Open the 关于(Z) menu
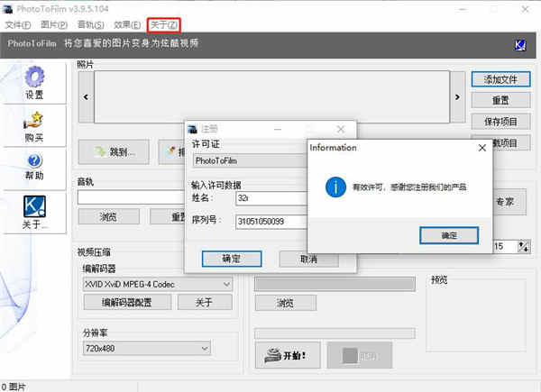Screen dimensions: 541x392 coord(164,25)
